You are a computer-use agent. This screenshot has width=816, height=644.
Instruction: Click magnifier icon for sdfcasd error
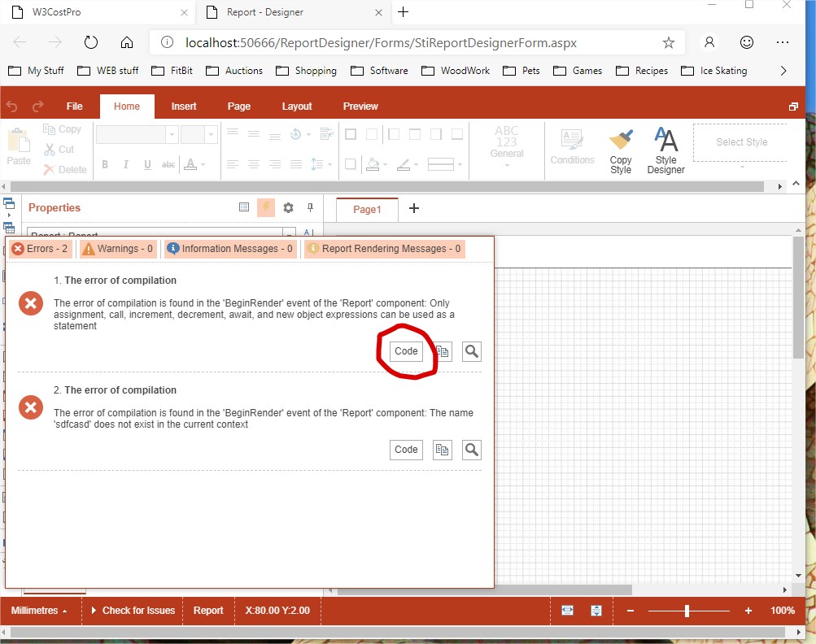pyautogui.click(x=472, y=450)
